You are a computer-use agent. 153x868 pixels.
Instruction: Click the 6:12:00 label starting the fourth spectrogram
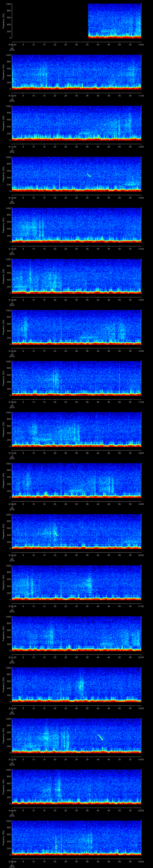pyautogui.click(x=12, y=198)
